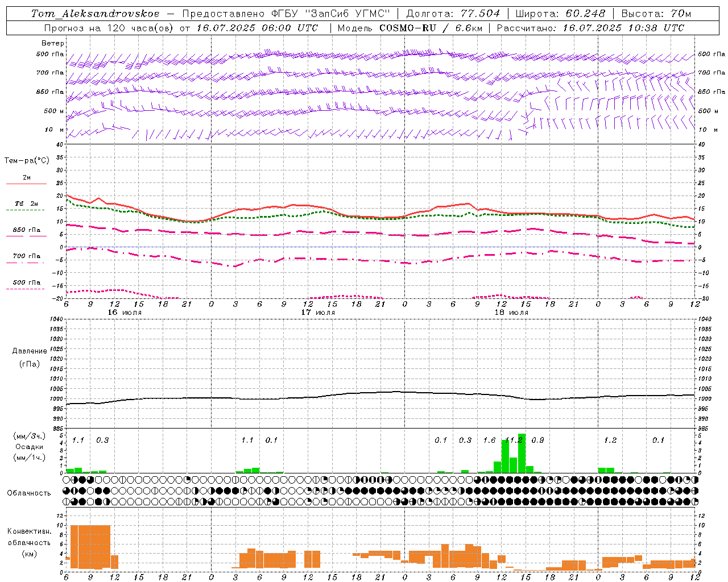Click the 'Высота: 70м' elevation text

click(x=656, y=14)
